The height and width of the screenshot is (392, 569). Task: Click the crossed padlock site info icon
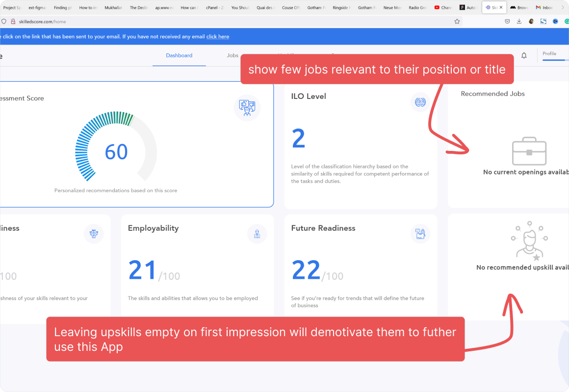(13, 22)
